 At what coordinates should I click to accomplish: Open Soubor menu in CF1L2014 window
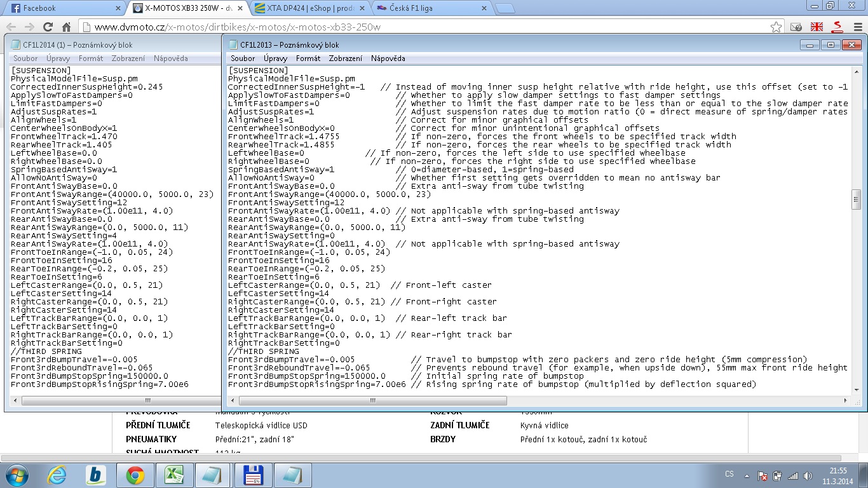click(25, 58)
